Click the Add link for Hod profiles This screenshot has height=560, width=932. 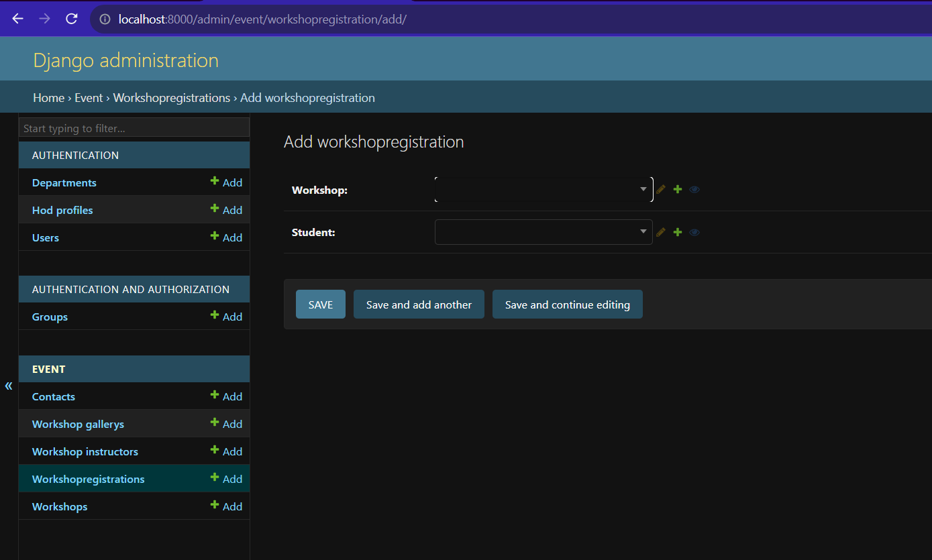point(226,210)
